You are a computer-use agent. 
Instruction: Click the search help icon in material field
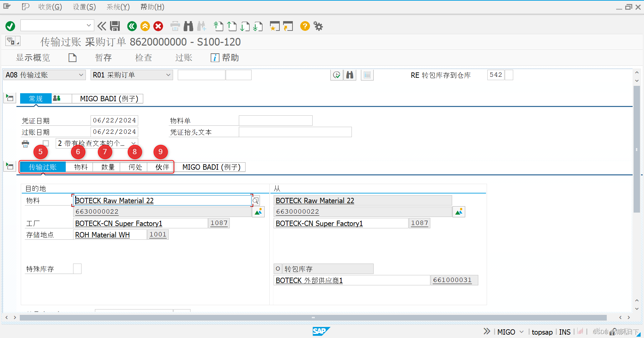(x=256, y=201)
